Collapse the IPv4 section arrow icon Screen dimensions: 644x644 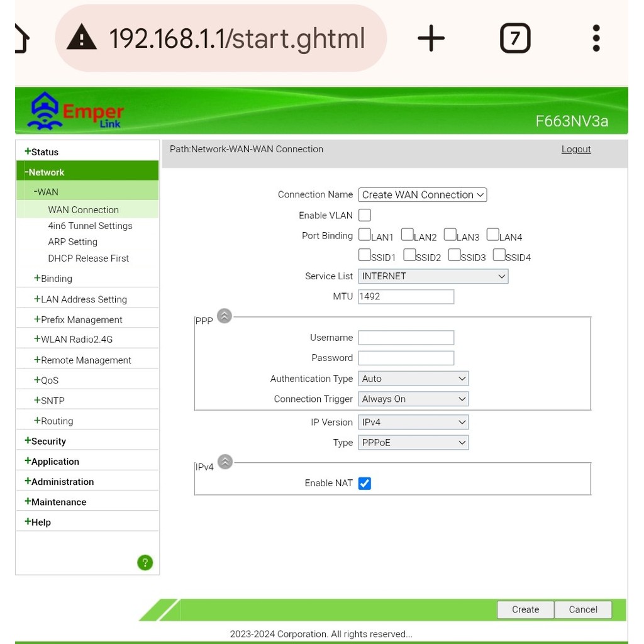tap(225, 462)
